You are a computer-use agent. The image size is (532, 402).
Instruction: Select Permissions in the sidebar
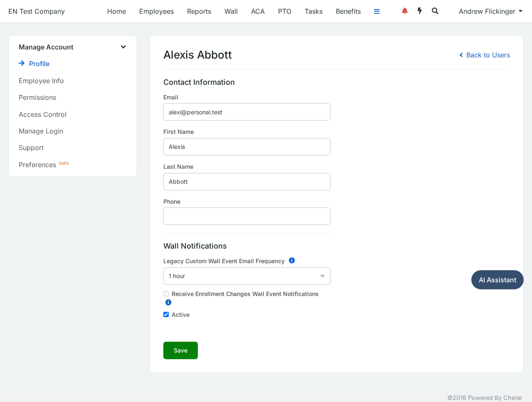click(37, 97)
